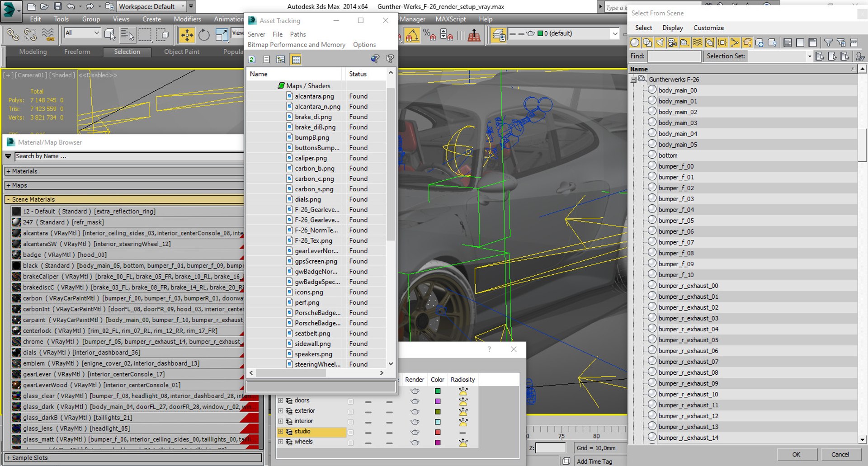Viewport: 868px width, 466px height.
Task: Click the green color swatch above doors layer
Action: 438,391
